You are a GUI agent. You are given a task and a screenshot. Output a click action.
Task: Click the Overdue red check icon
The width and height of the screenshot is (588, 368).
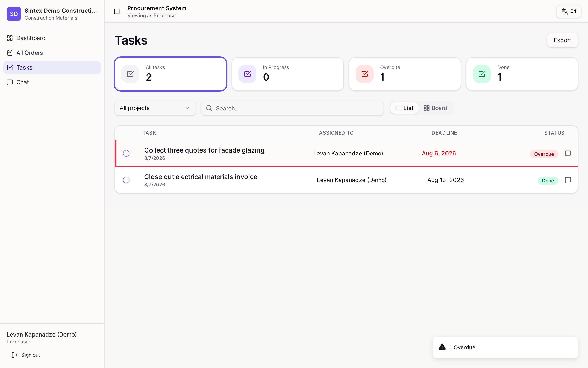point(364,74)
